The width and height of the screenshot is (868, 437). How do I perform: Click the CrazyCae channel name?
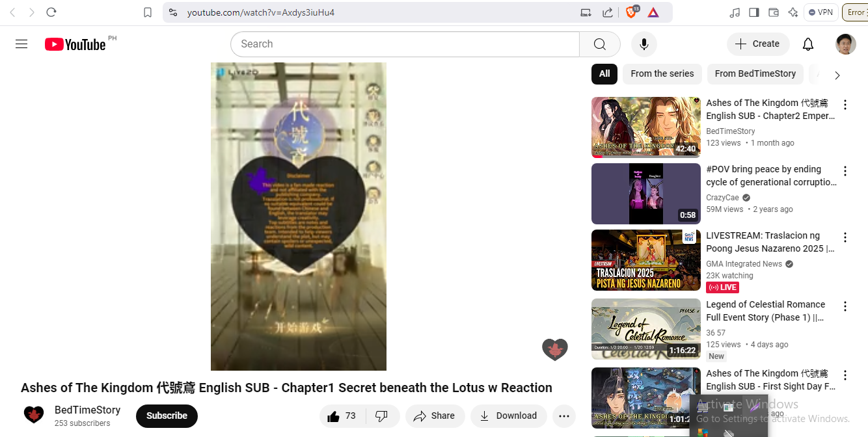tap(722, 198)
